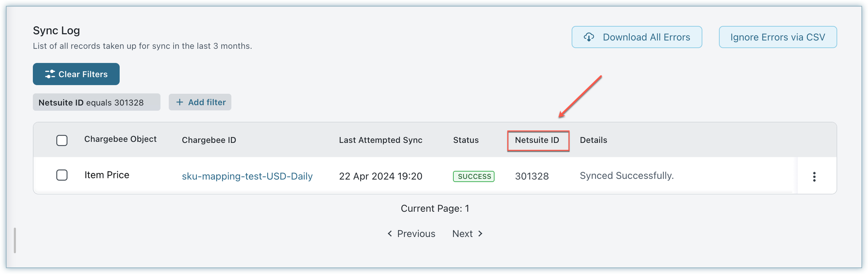This screenshot has width=868, height=274.
Task: Click the Ignore Errors via CSV button
Action: 778,37
